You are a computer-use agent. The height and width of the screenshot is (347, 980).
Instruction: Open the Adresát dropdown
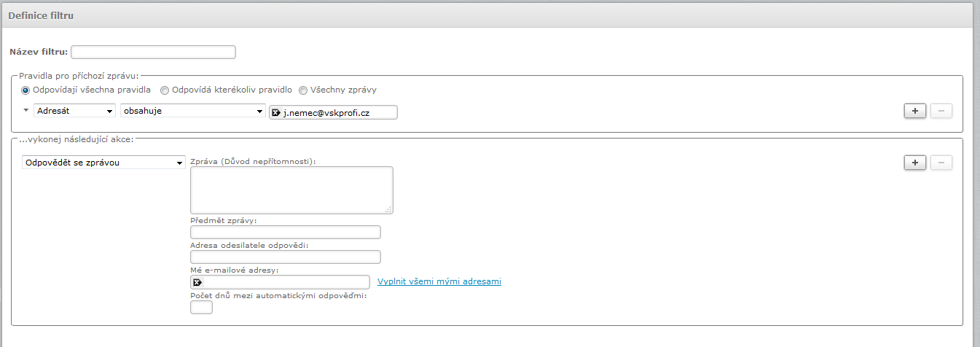click(x=74, y=111)
